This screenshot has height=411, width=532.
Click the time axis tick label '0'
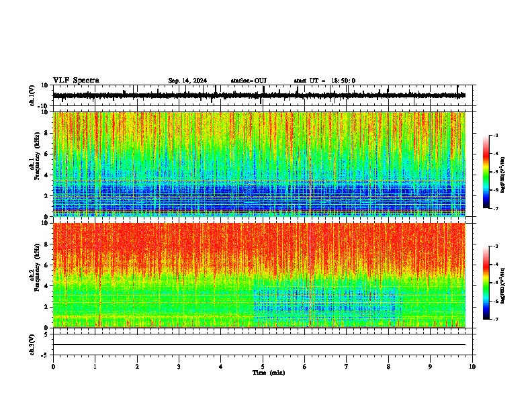pyautogui.click(x=53, y=367)
